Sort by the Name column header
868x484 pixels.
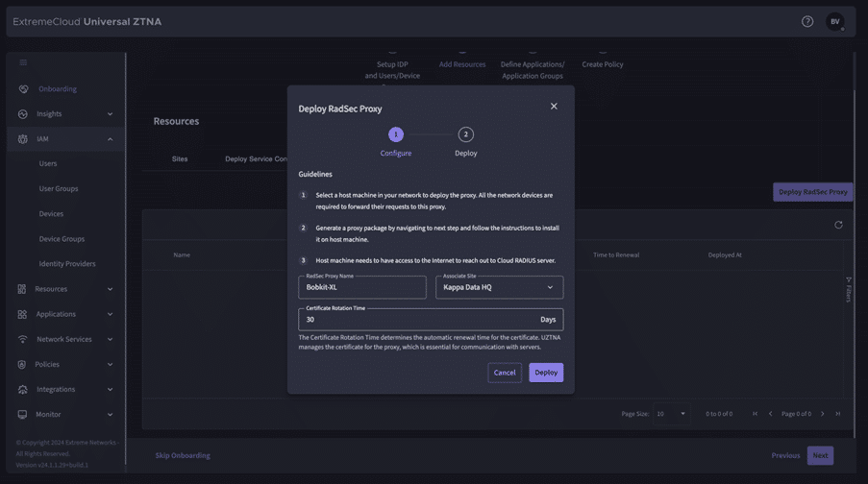click(x=182, y=255)
